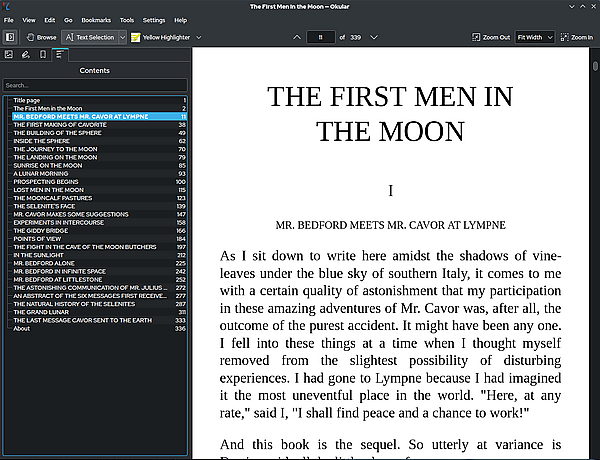The width and height of the screenshot is (600, 460).
Task: Click the Zoom In button
Action: (x=576, y=37)
